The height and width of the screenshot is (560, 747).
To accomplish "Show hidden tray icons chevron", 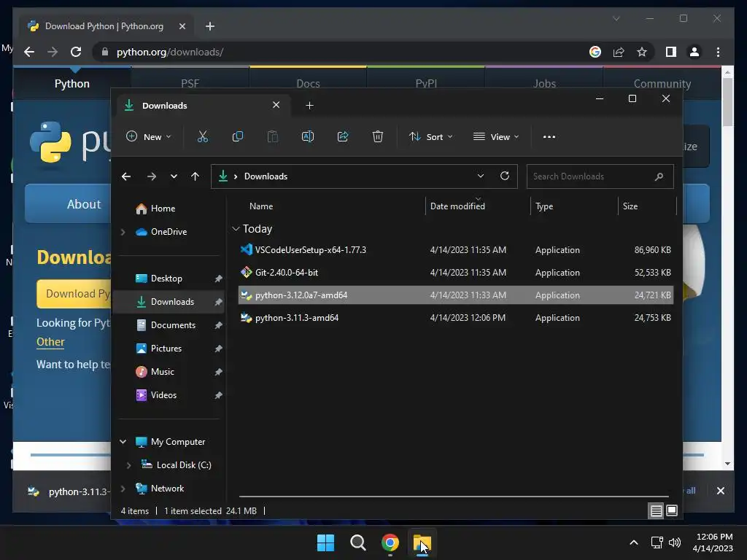I will pyautogui.click(x=634, y=542).
